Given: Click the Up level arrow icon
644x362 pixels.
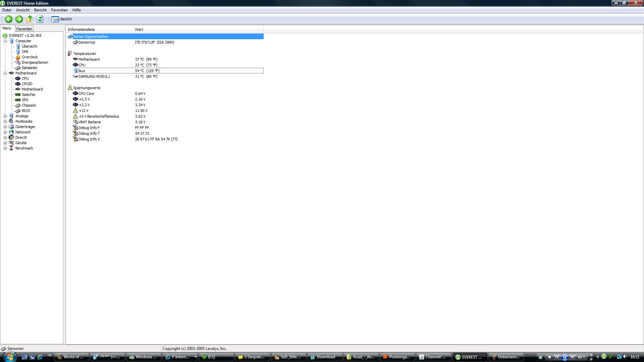Looking at the screenshot, I should (x=30, y=19).
